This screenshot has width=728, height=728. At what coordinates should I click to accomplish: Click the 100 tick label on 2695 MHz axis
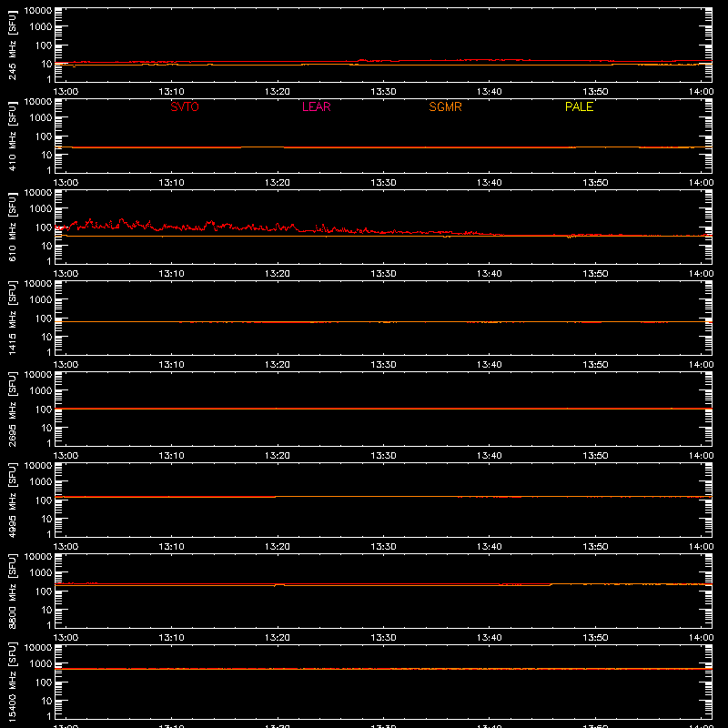[x=44, y=409]
